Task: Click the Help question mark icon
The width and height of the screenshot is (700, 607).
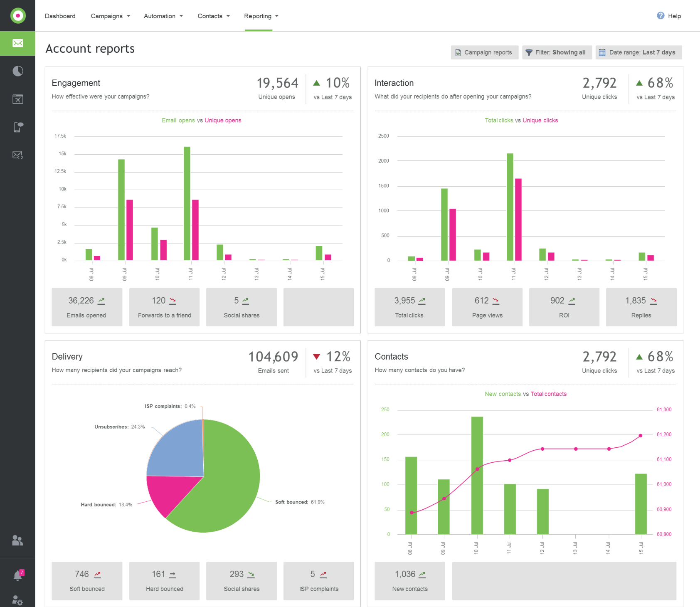Action: pyautogui.click(x=661, y=16)
